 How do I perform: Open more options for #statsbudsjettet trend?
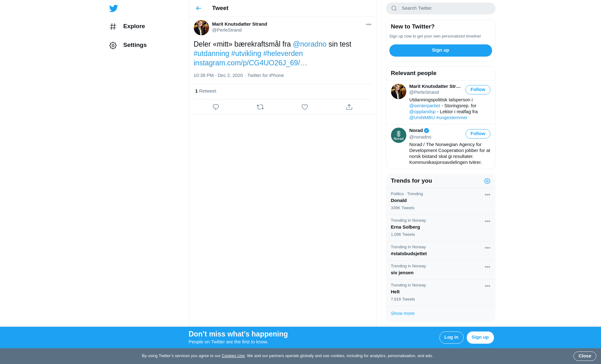click(x=487, y=248)
